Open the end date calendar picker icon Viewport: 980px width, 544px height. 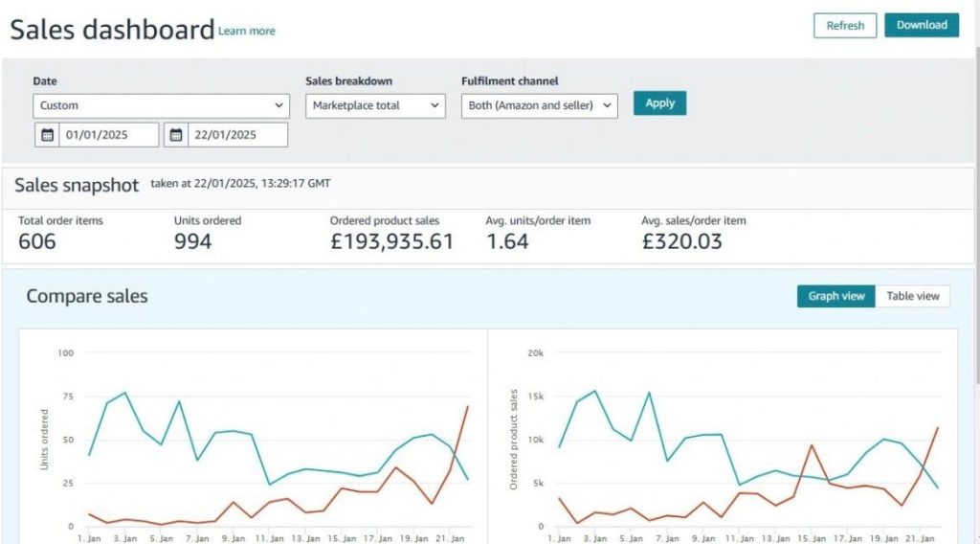[x=175, y=135]
